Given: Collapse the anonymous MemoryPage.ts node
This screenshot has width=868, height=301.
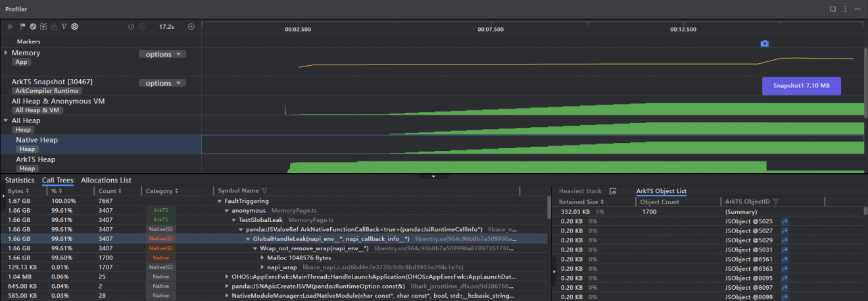Looking at the screenshot, I should (226, 210).
